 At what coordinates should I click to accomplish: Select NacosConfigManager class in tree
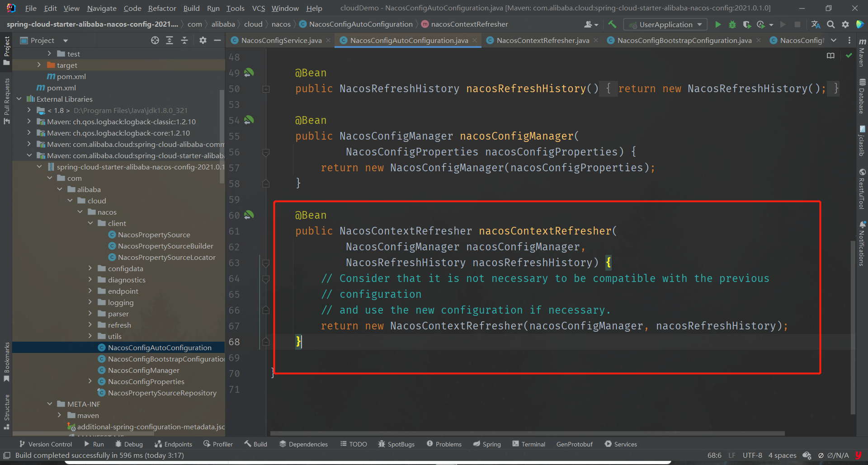tap(143, 370)
